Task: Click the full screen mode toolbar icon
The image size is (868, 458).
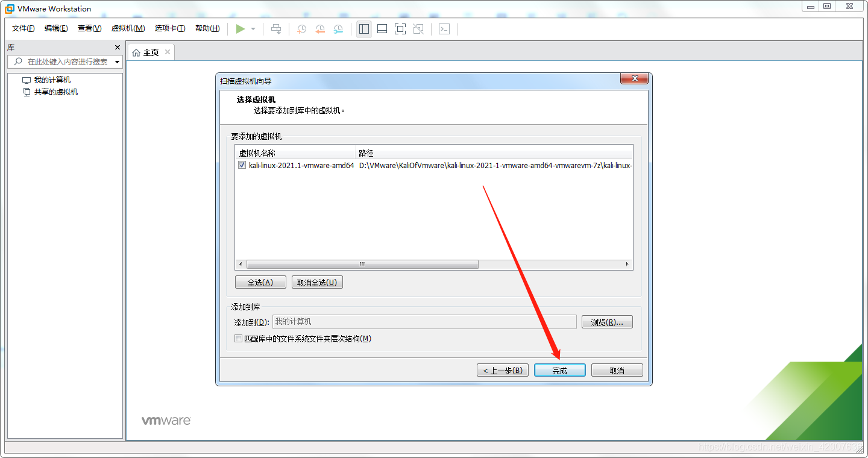Action: coord(400,29)
